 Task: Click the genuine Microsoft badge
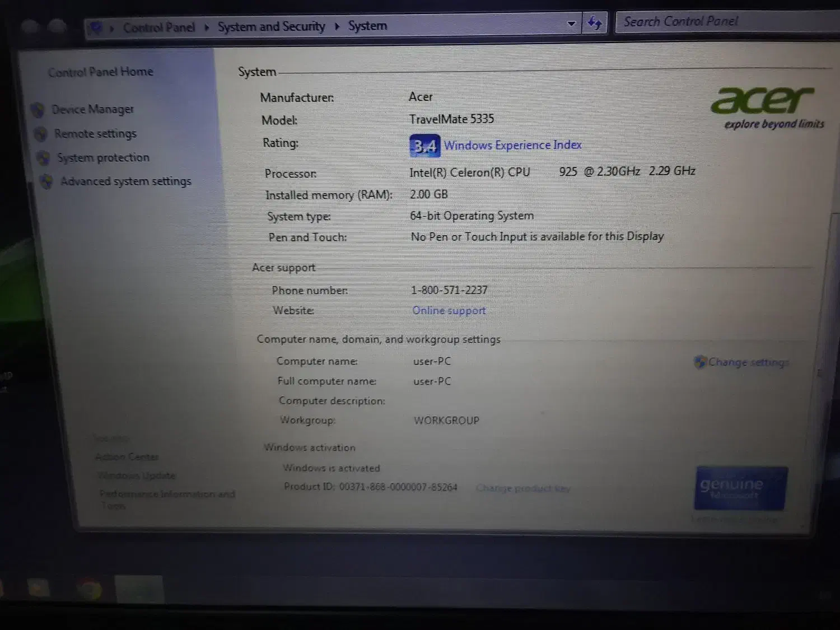coord(741,488)
